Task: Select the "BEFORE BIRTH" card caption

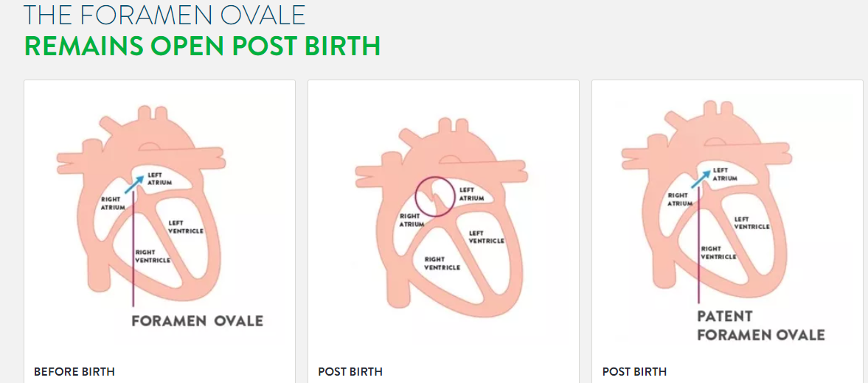Action: click(74, 371)
